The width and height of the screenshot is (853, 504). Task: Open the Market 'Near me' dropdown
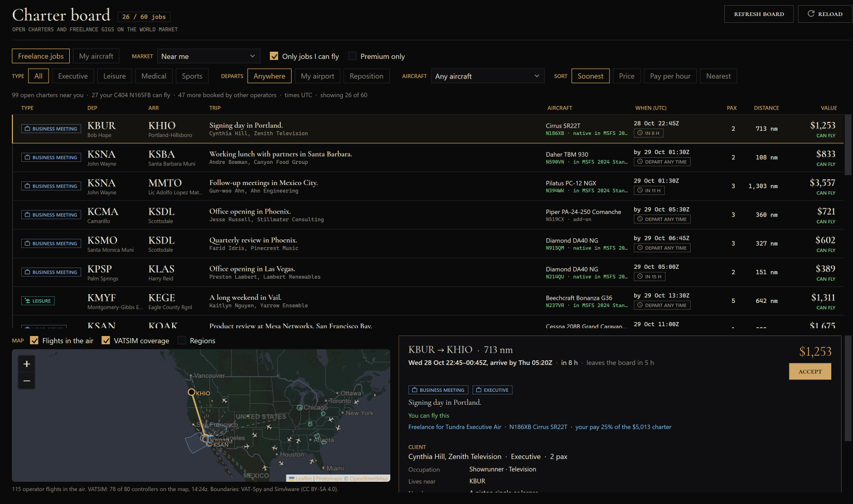[208, 56]
